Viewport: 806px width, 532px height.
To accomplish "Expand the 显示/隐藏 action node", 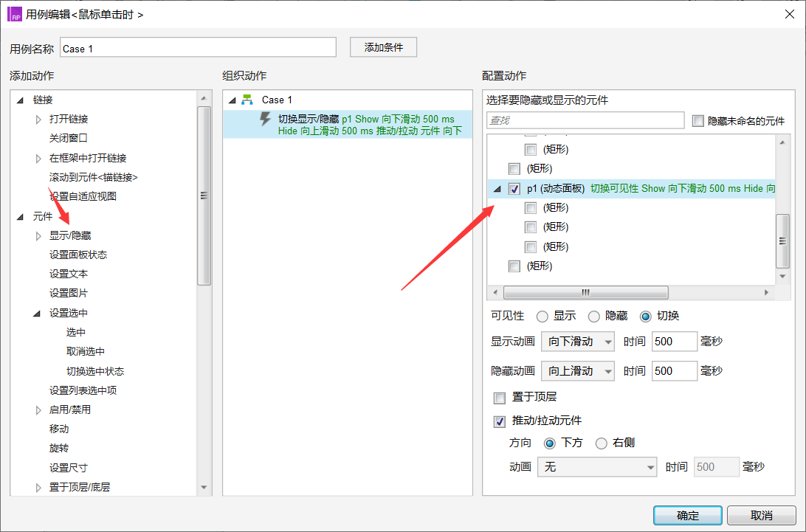I will pos(38,236).
